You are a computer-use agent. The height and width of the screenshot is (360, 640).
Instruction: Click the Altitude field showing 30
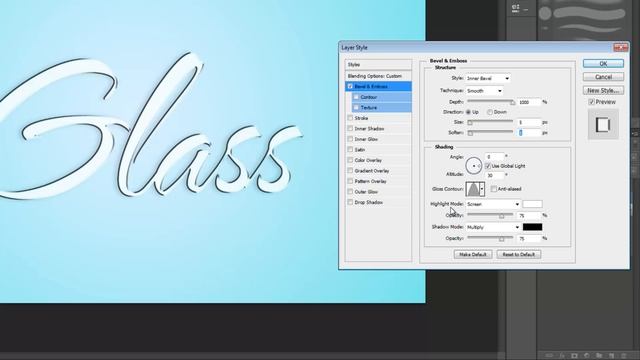click(495, 175)
